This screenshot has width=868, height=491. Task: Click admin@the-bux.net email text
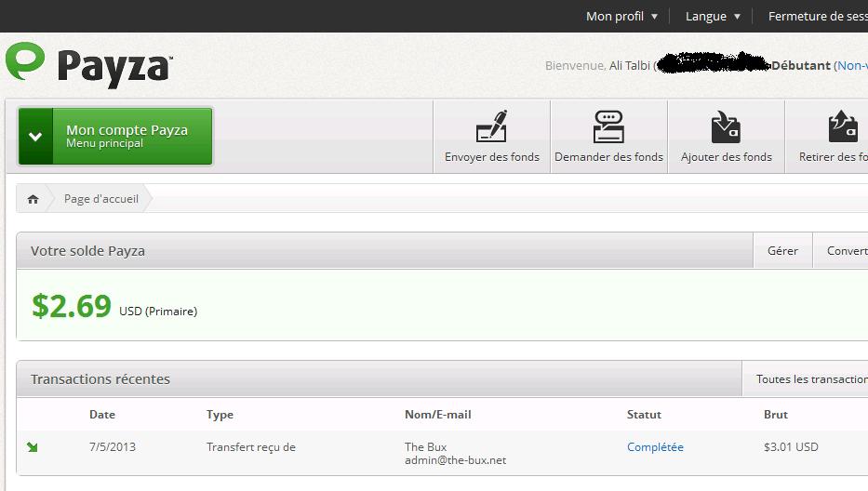(455, 460)
